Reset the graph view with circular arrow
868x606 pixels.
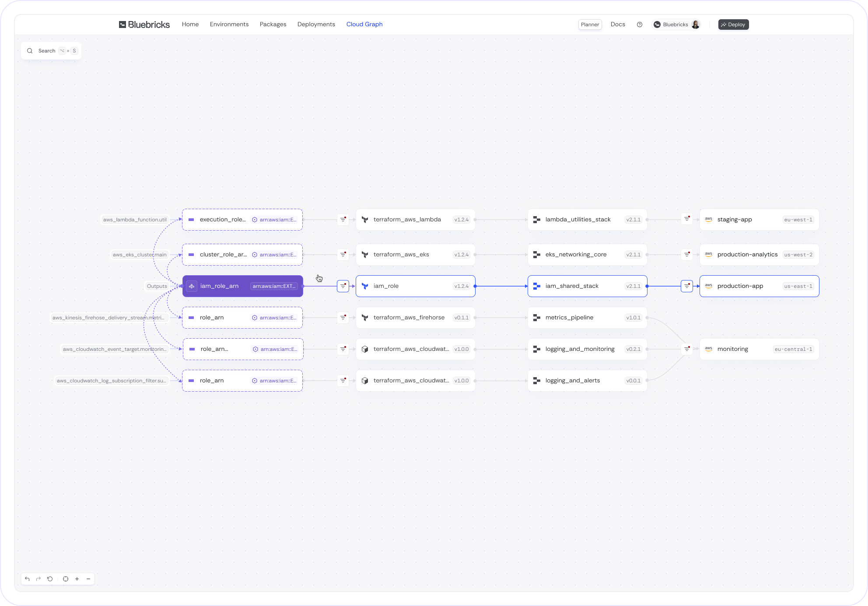click(x=50, y=579)
